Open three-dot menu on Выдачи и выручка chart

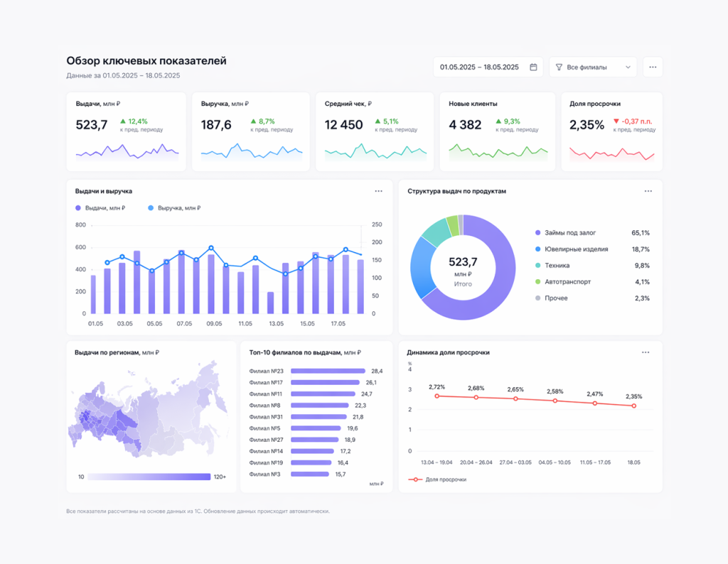(x=378, y=191)
